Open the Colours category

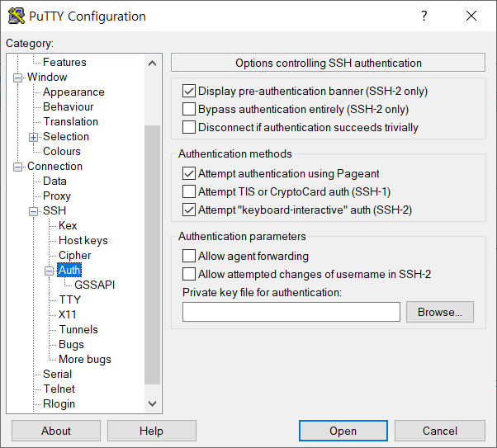61,152
